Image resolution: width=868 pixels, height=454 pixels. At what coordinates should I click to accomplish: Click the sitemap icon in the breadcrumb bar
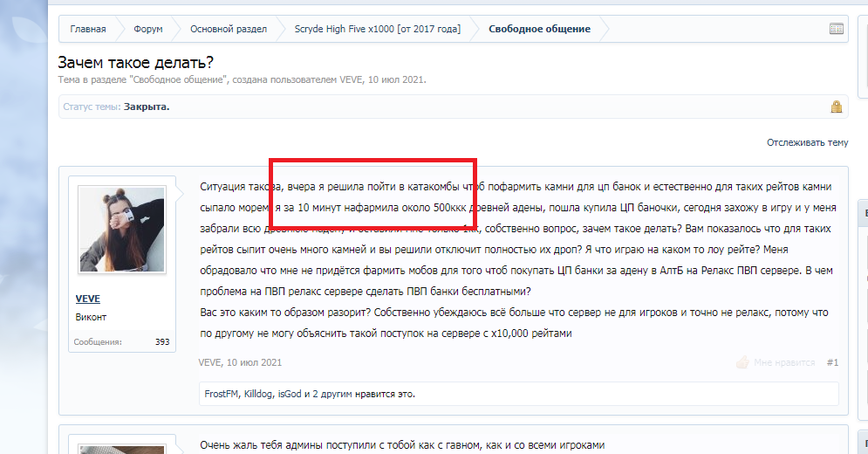pos(836,29)
